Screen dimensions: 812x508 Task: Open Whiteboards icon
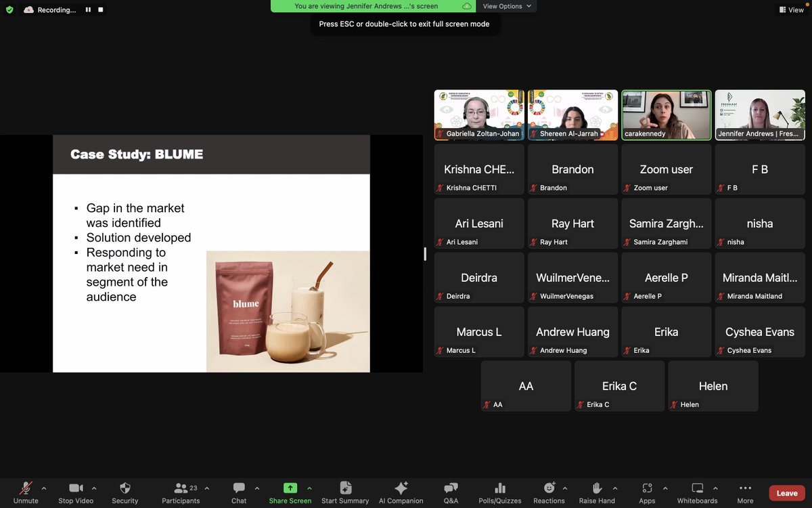click(x=697, y=488)
